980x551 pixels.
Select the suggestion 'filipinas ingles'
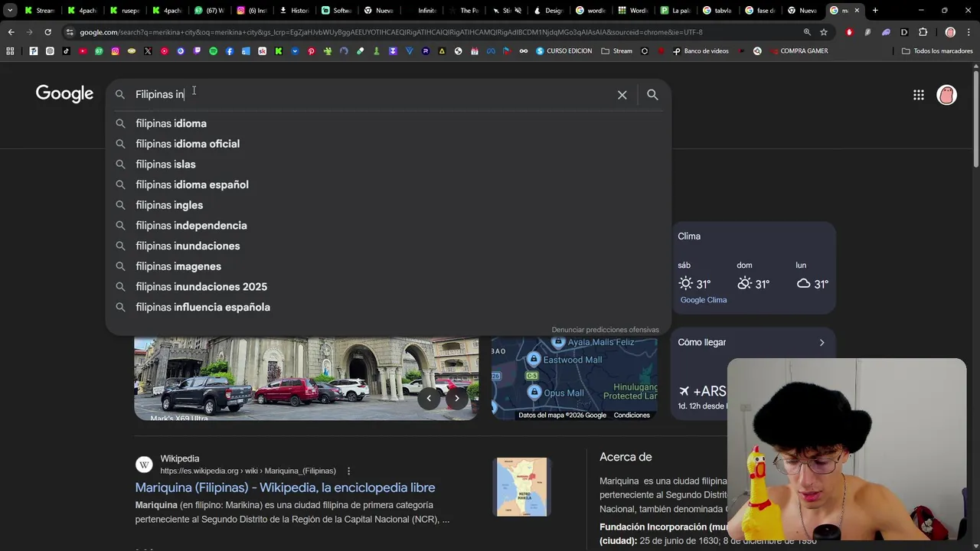(389, 205)
